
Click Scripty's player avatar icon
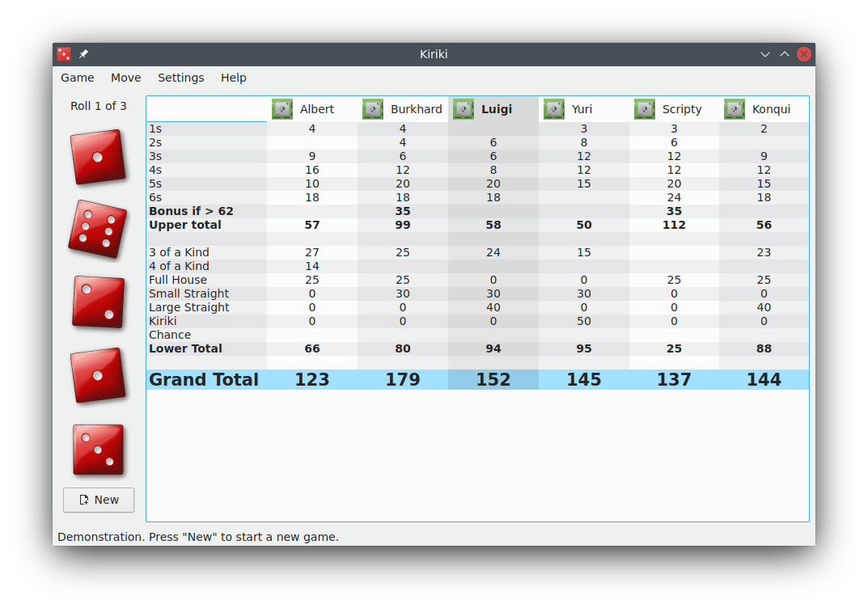coord(644,109)
